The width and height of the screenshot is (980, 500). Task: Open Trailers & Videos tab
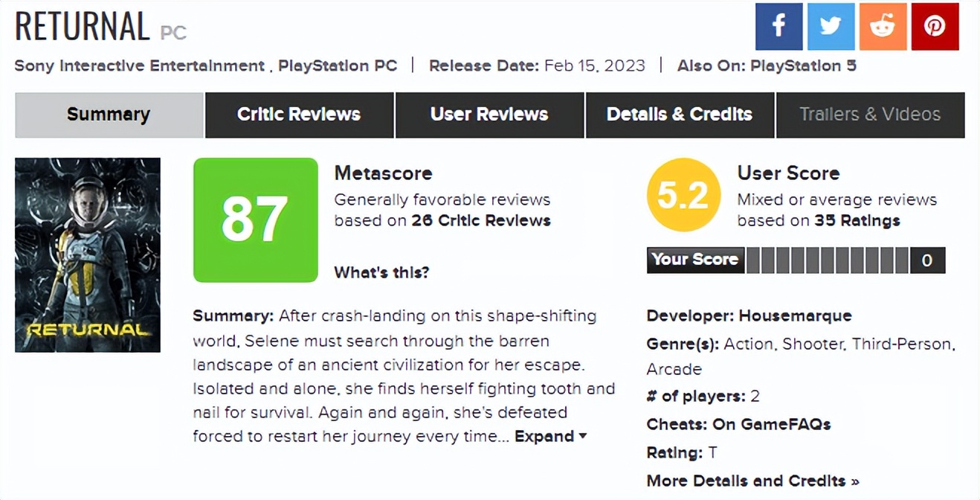click(x=870, y=115)
